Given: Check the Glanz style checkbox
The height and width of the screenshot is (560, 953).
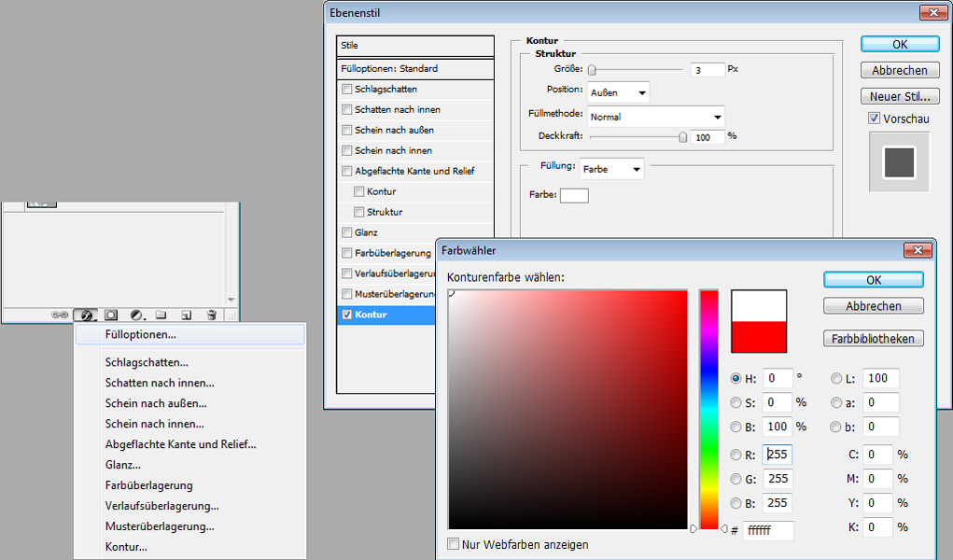Looking at the screenshot, I should [x=347, y=232].
